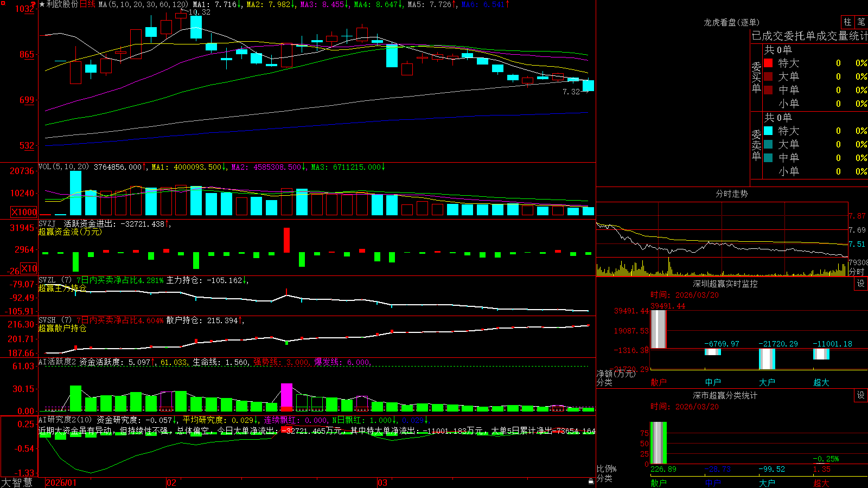Viewport: 868px width, 488px height.
Task: Click the 爆发线: 6.000 value
Action: [x=342, y=362]
